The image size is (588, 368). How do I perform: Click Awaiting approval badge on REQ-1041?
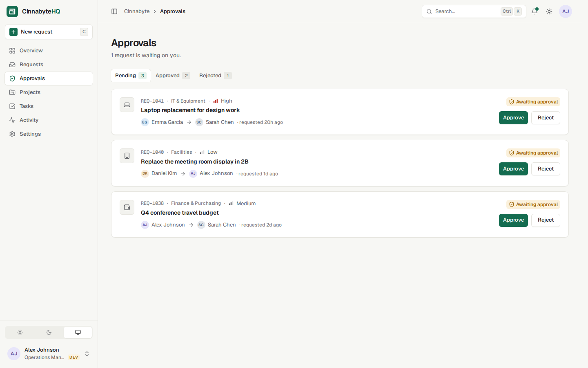coord(533,102)
